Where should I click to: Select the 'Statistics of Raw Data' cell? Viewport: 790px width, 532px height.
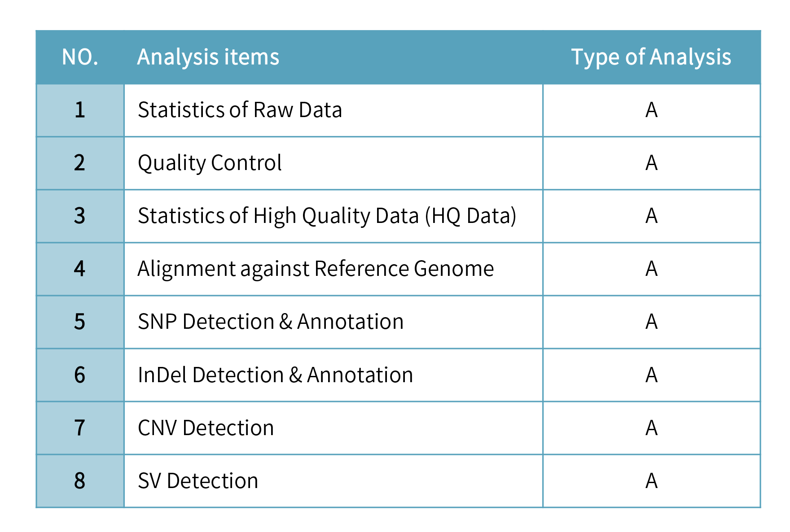(x=240, y=110)
